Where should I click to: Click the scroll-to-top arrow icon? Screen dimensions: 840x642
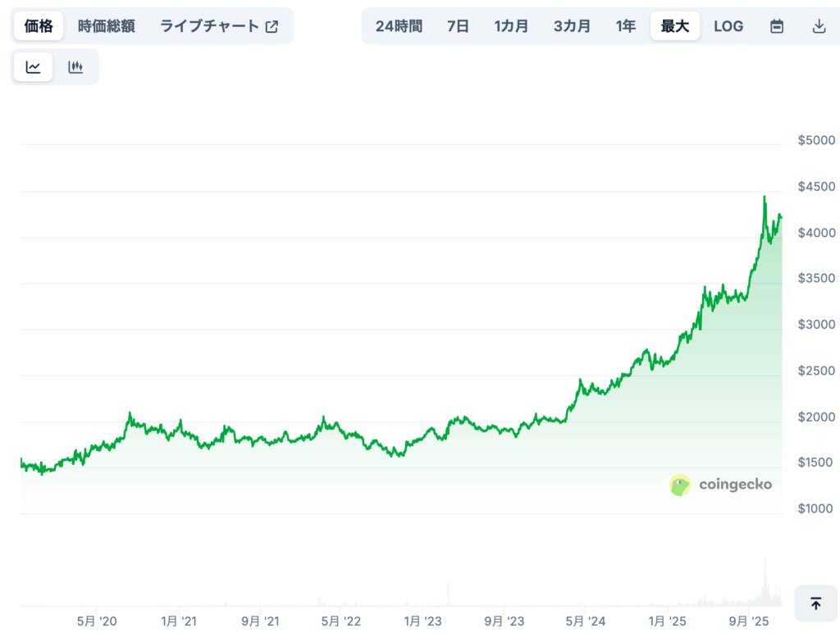[816, 603]
